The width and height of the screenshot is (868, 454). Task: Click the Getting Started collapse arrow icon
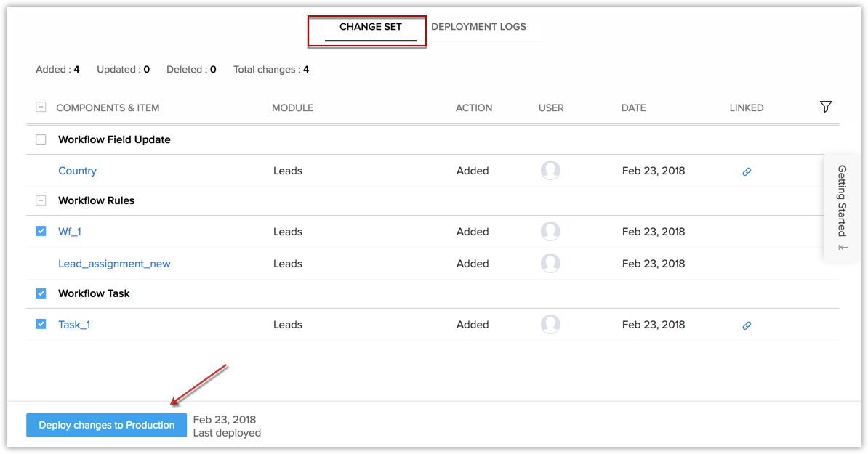(x=843, y=248)
